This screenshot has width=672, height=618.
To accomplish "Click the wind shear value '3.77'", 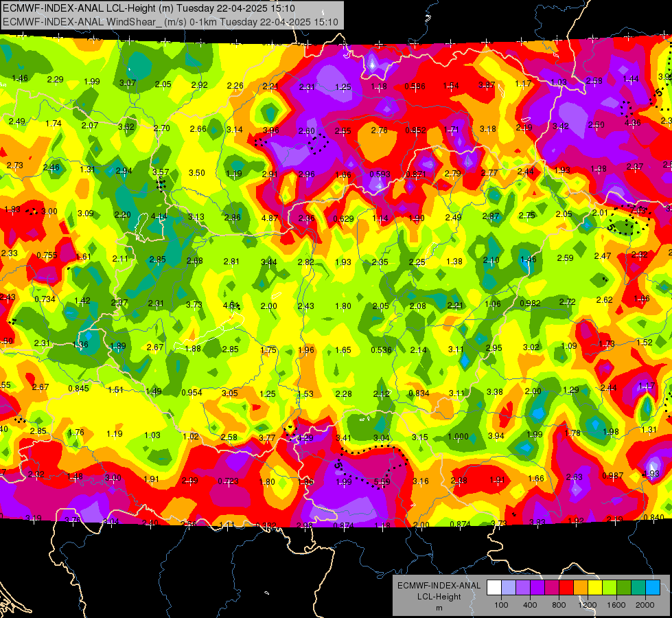I will tap(267, 438).
